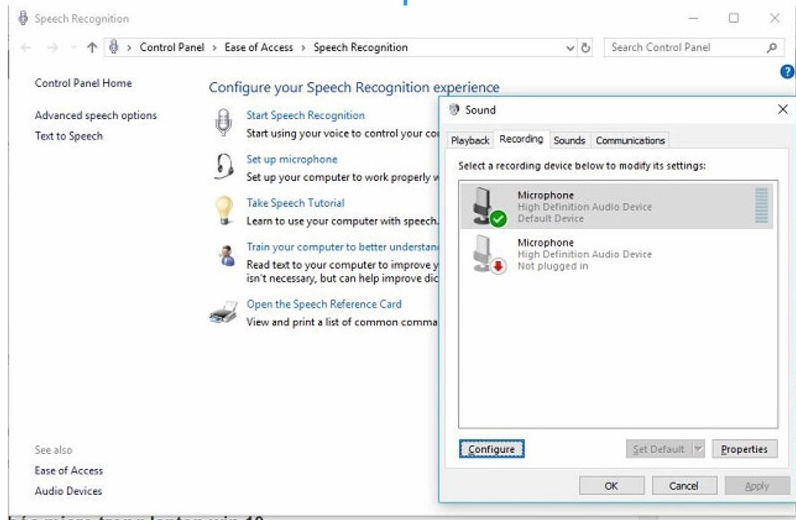
Task: Click the headset icon for Set up microphone
Action: 224,167
